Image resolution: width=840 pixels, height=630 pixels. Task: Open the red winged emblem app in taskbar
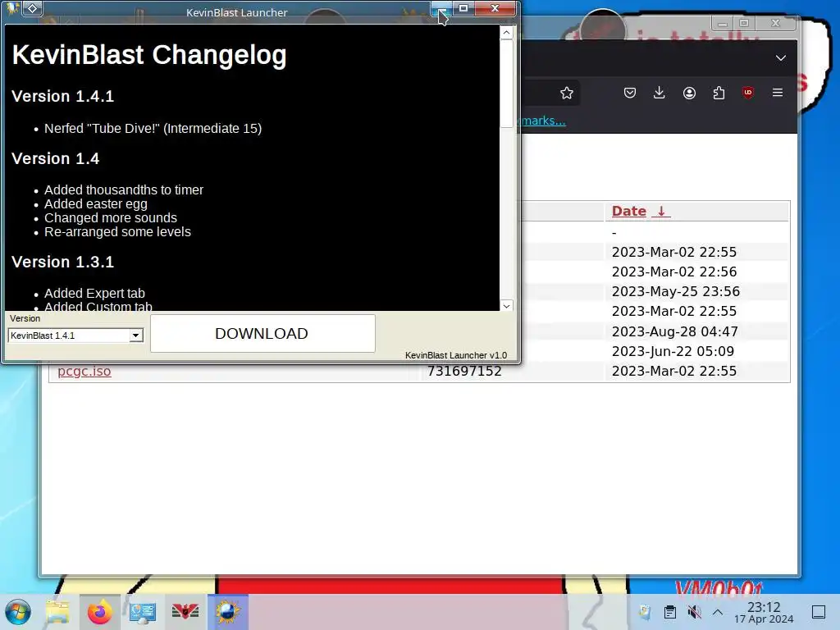[x=185, y=612]
